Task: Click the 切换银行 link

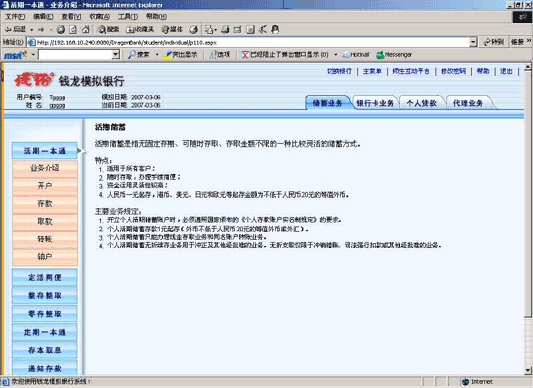Action: pos(339,71)
